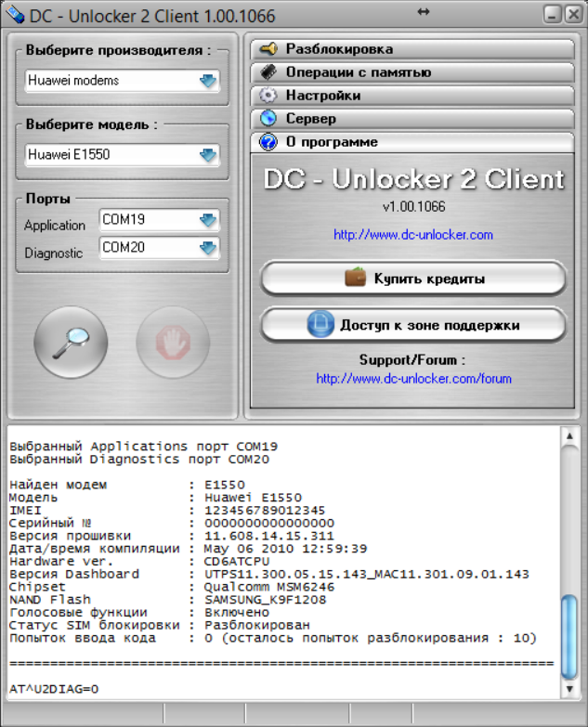Click the Купить кредиты button
Image resolution: width=588 pixels, height=727 pixels.
pos(413,279)
